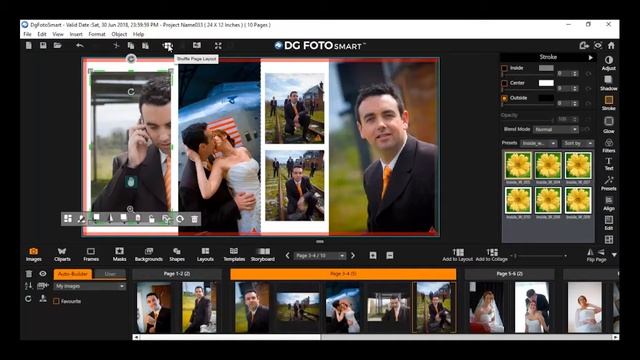Go to previous page arrow
The width and height of the screenshot is (640, 360).
point(287,256)
